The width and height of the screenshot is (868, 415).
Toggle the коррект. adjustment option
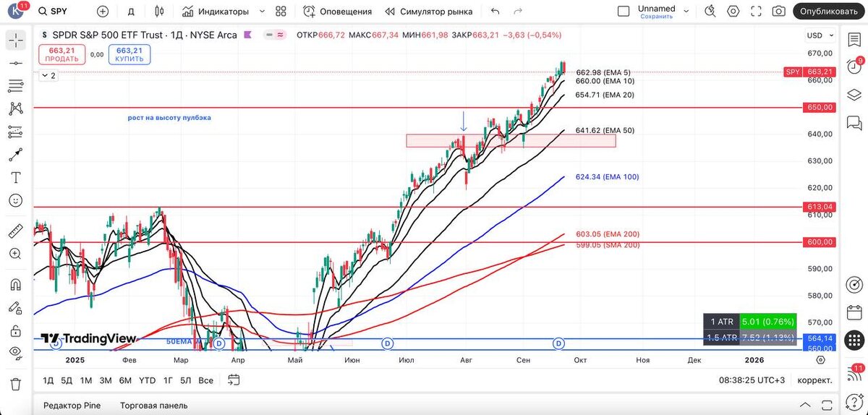coord(814,380)
